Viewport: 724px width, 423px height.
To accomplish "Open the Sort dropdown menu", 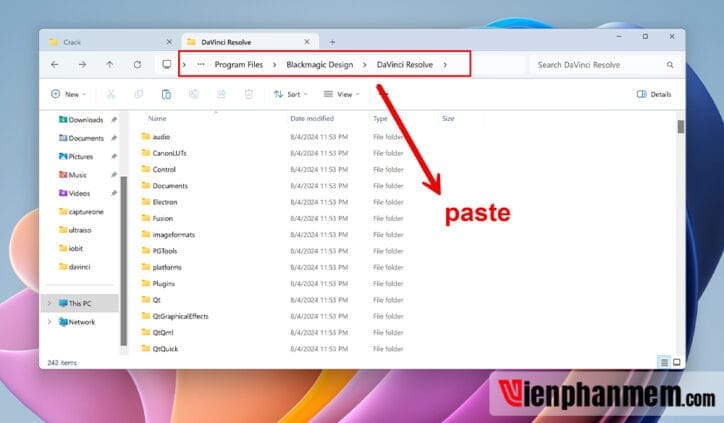I will 290,94.
